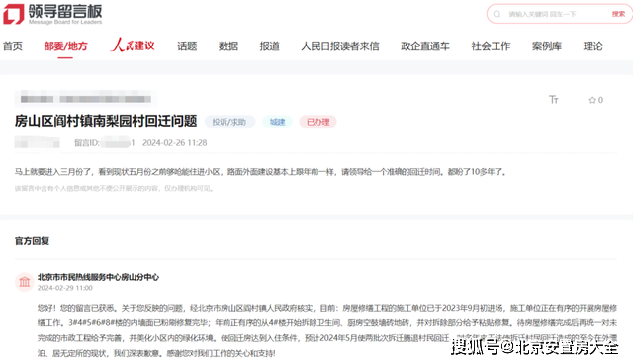Click the star favorite icon
The width and height of the screenshot is (633, 364).
click(x=592, y=100)
